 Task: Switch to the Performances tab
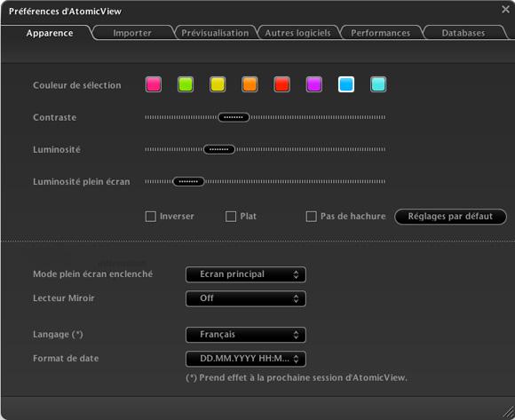click(x=381, y=33)
